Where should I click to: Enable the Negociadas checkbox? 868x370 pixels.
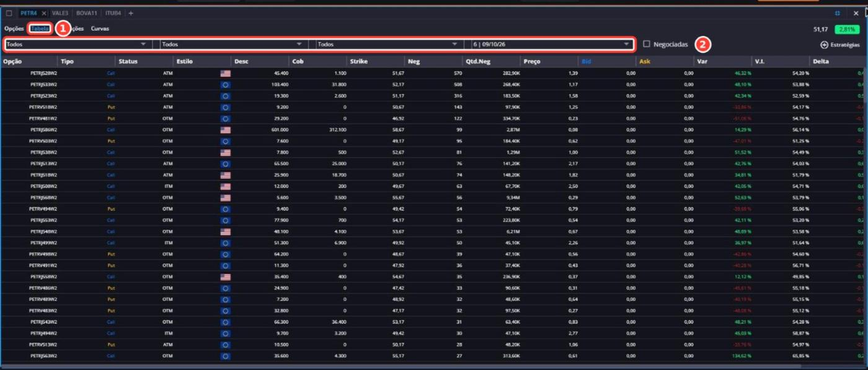tap(647, 44)
